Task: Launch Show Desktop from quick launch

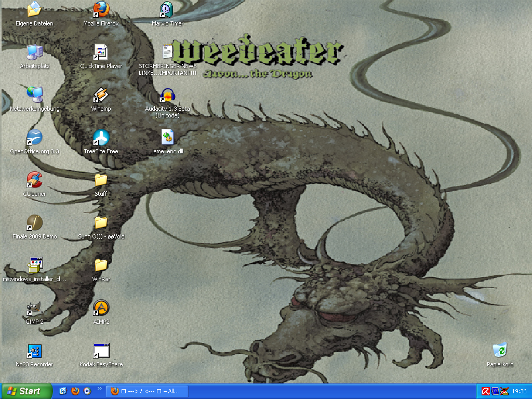Action: click(x=63, y=391)
